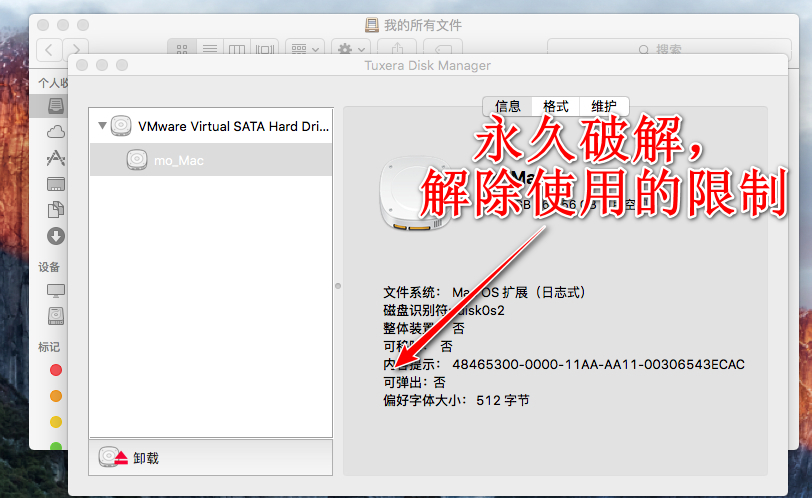Select the yellow tag in Finder sidebar
Image resolution: width=812 pixels, height=498 pixels.
[x=56, y=422]
